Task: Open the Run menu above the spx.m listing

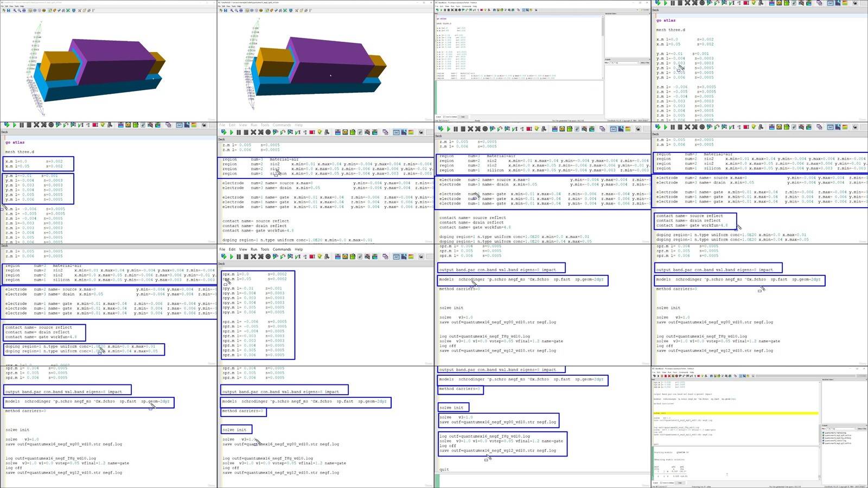Action: pos(254,249)
